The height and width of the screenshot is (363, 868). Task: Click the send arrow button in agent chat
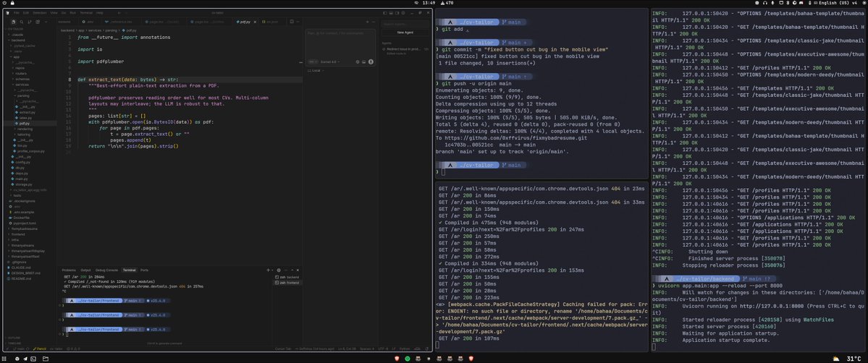click(x=371, y=61)
